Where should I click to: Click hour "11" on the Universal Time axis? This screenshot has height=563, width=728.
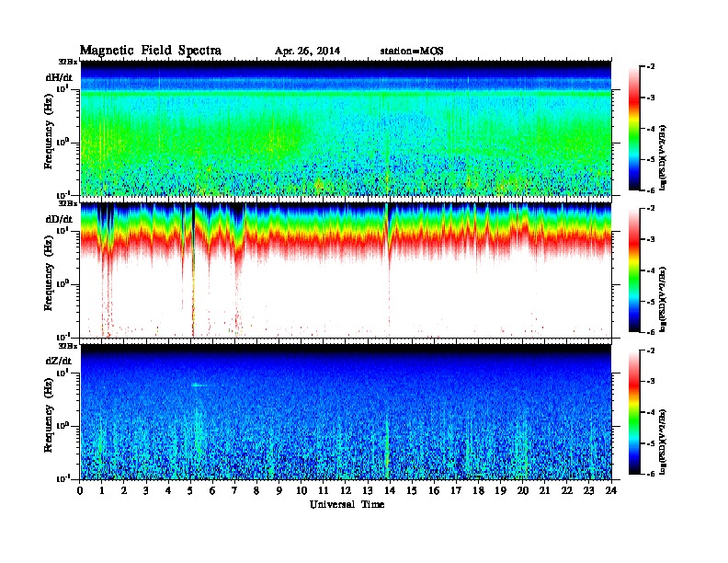[x=324, y=490]
